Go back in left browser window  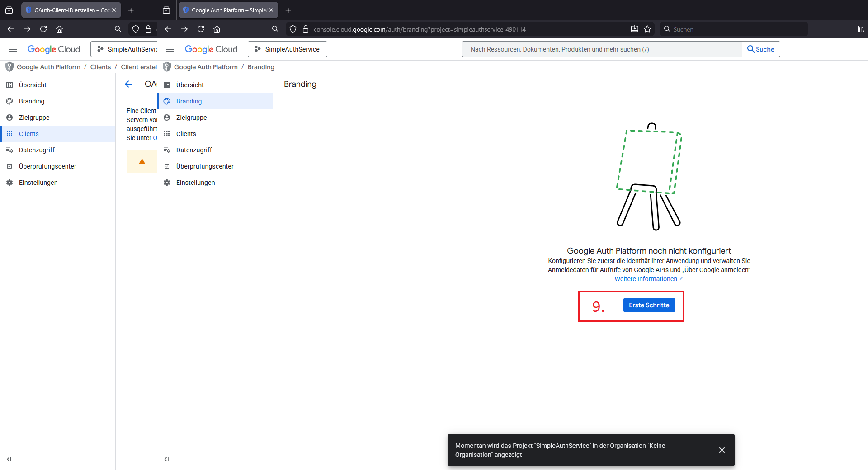pos(11,29)
